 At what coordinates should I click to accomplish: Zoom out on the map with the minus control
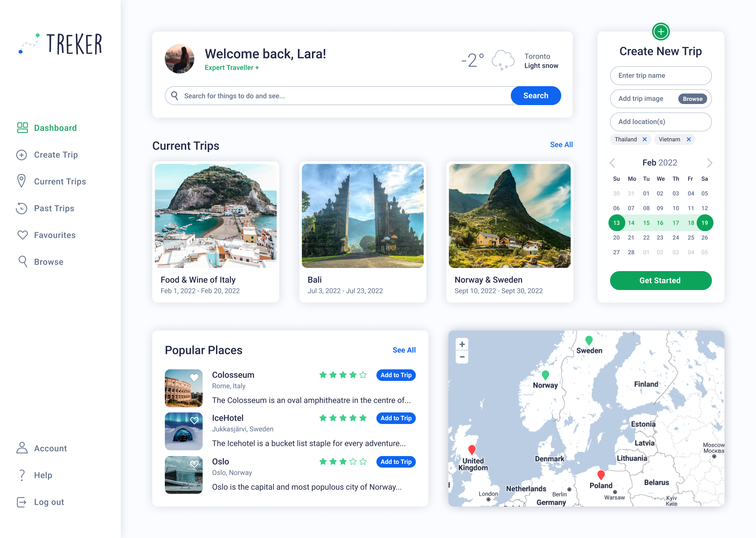pos(462,357)
